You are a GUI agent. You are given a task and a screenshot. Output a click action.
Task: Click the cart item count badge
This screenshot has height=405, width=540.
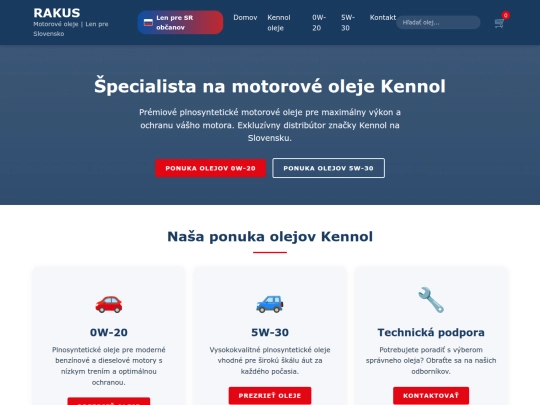[x=506, y=15]
